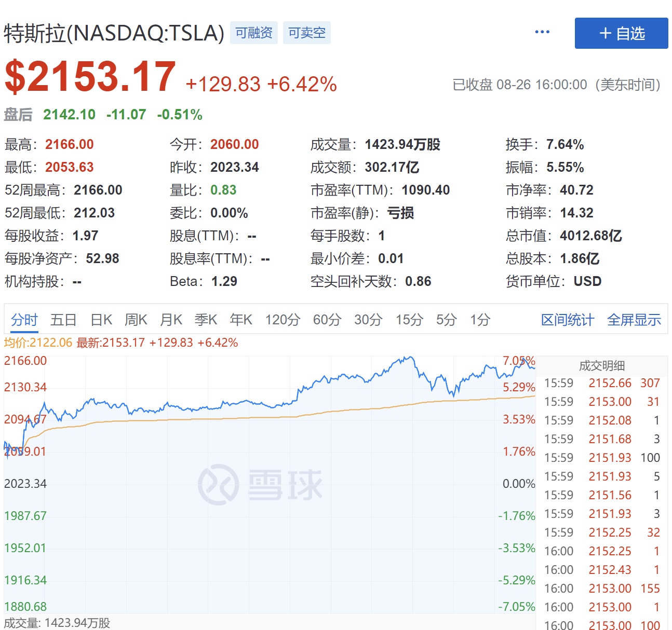Click the 总市值 value 4012.68亿
The height and width of the screenshot is (630, 672).
pyautogui.click(x=591, y=236)
